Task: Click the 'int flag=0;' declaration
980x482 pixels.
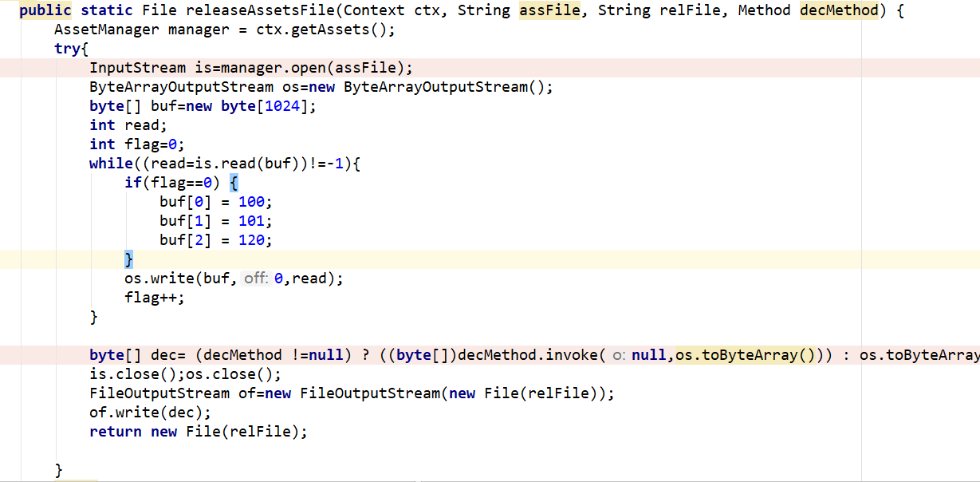Action: click(x=137, y=144)
